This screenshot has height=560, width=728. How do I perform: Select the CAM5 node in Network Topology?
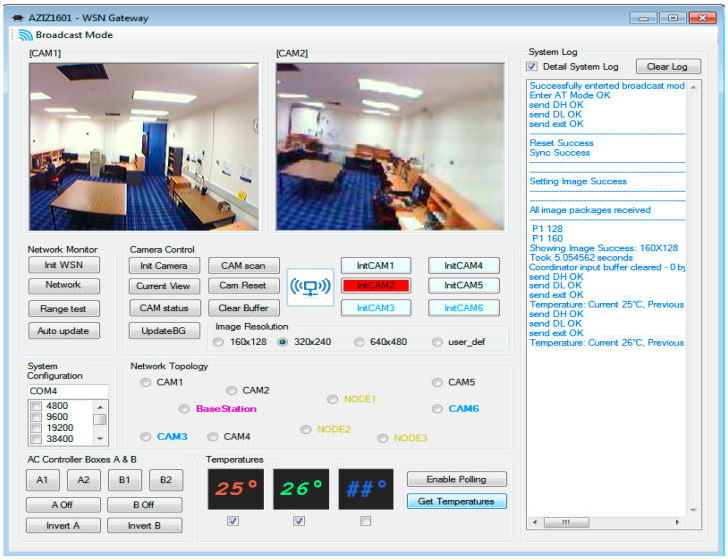click(438, 383)
